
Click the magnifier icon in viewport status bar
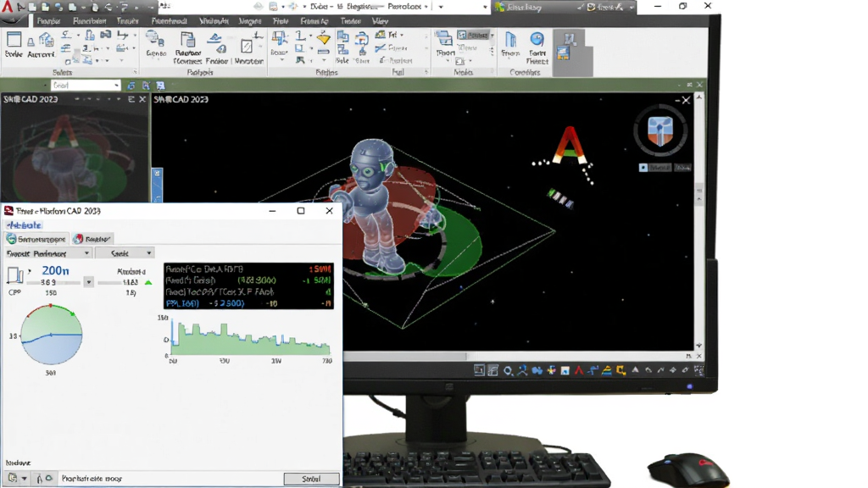click(x=508, y=371)
